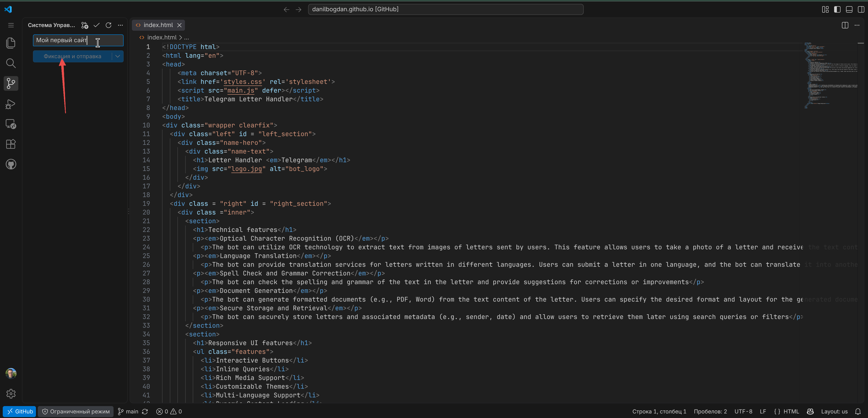This screenshot has height=418, width=868.
Task: Toggle the secondary side bar
Action: (x=861, y=9)
